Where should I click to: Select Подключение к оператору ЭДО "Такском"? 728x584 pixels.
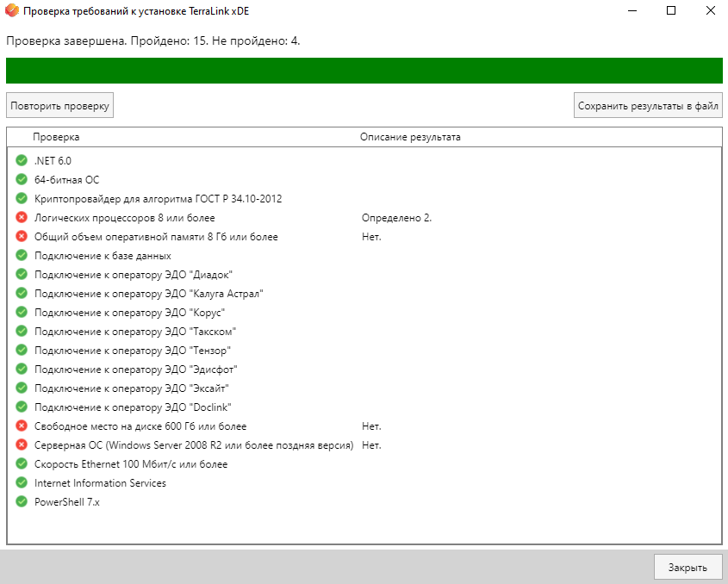(135, 332)
